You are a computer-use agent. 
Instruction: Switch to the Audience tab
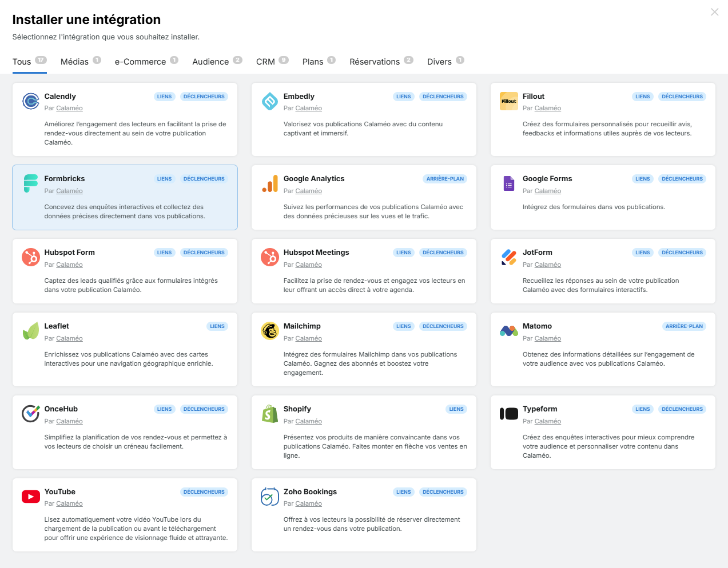(x=217, y=61)
